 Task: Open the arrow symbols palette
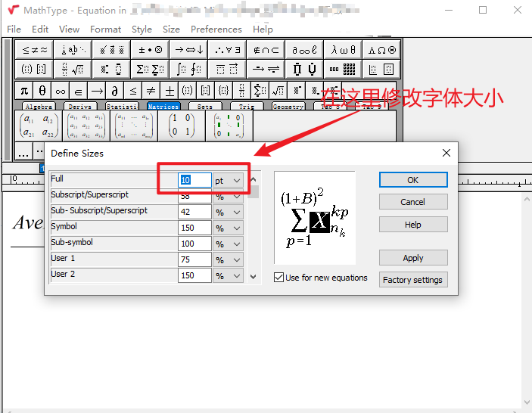click(x=188, y=50)
